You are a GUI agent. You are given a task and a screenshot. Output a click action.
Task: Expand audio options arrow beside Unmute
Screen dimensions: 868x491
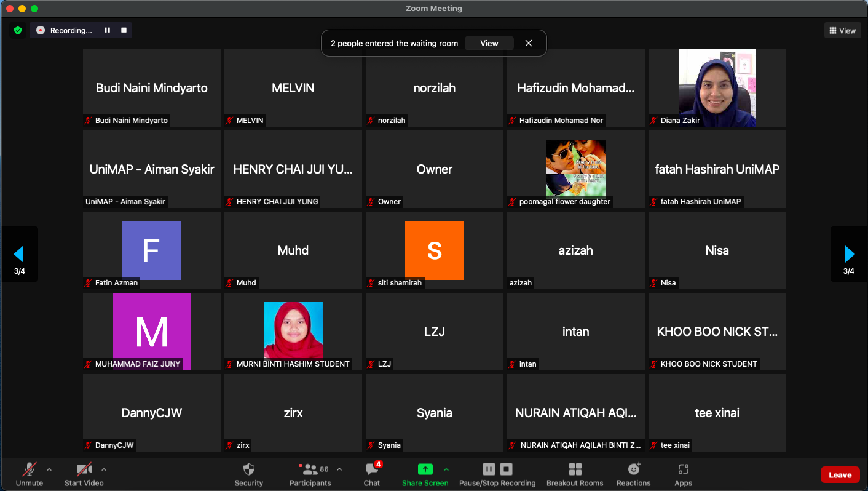coord(49,469)
